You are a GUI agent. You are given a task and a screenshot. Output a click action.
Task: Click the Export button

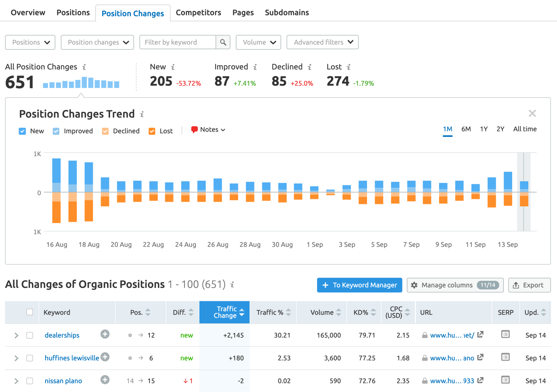click(x=529, y=285)
